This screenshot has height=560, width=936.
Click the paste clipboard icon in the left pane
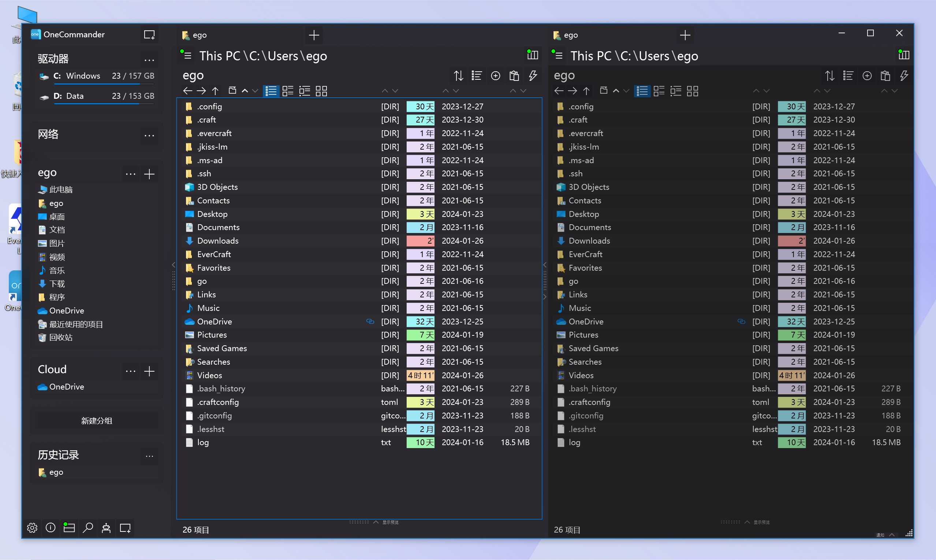(514, 76)
